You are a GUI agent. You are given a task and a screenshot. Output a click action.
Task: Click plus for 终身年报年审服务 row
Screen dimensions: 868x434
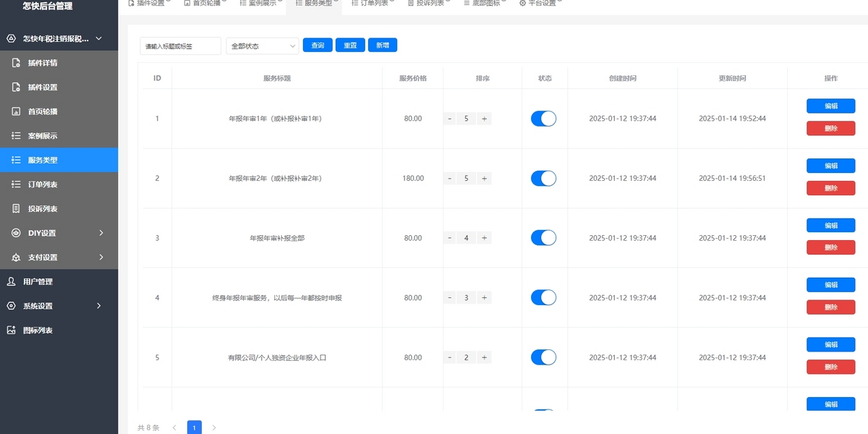click(x=485, y=297)
